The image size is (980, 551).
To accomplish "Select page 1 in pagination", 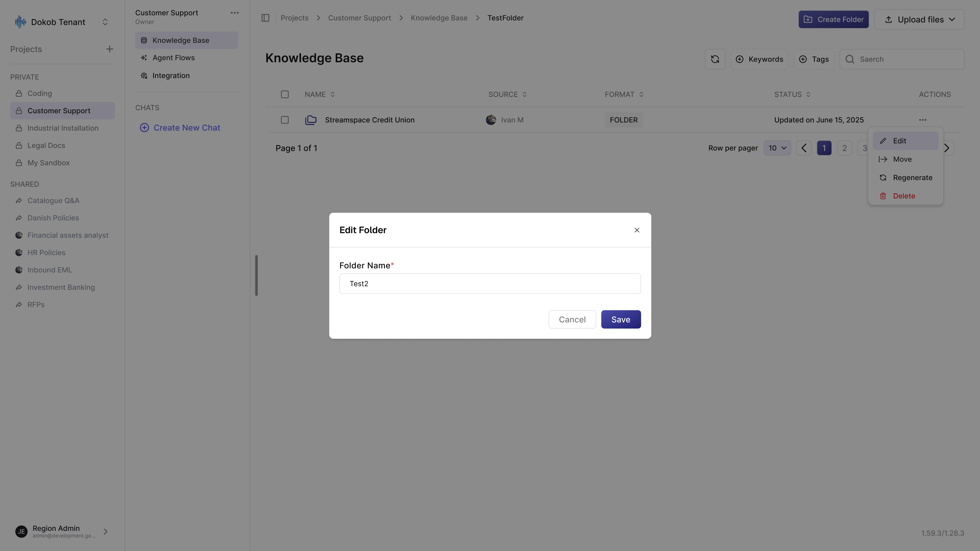I will (824, 148).
